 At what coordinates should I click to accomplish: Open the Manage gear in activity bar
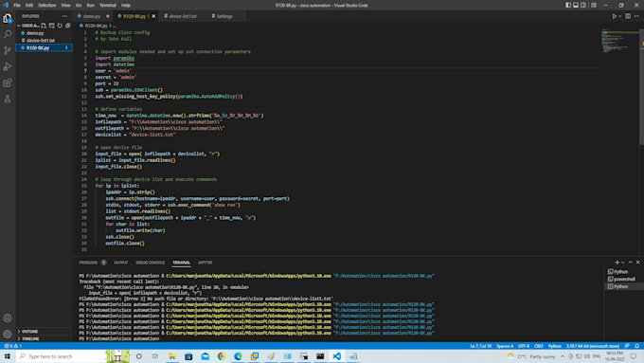[8, 334]
